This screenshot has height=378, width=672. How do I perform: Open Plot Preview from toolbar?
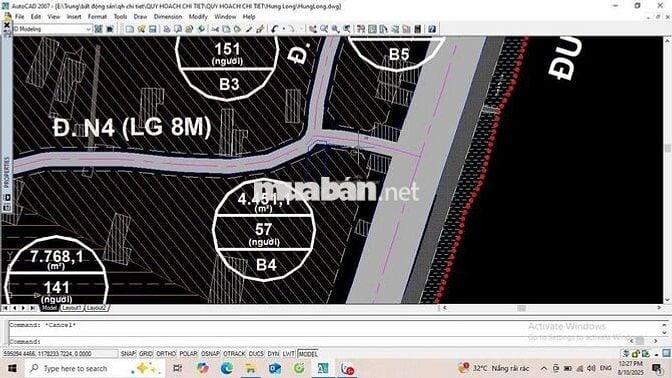tap(178, 29)
